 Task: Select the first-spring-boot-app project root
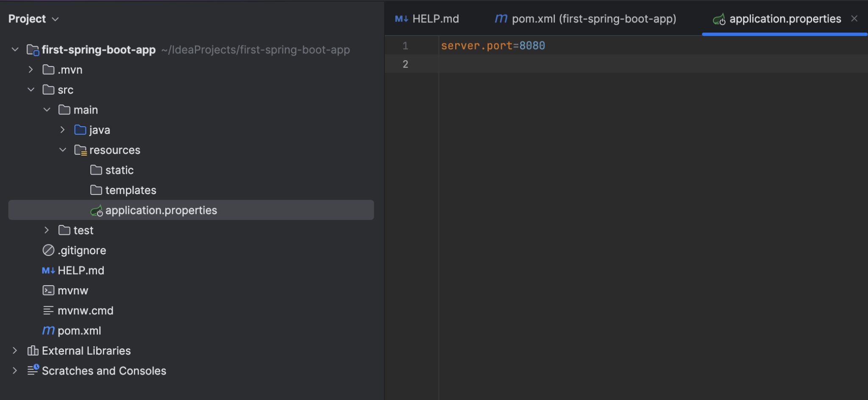(x=98, y=50)
